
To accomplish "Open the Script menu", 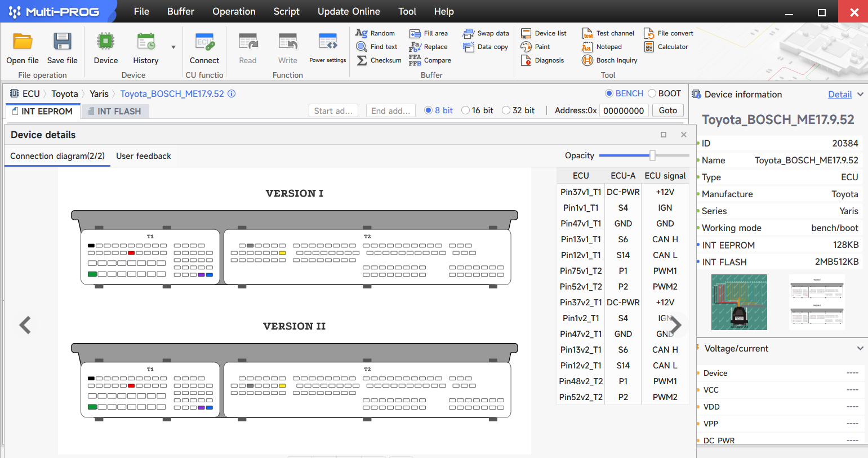I will click(287, 11).
